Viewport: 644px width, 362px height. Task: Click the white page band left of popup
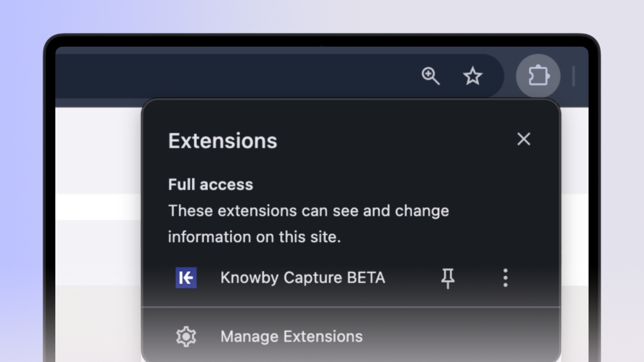point(98,207)
